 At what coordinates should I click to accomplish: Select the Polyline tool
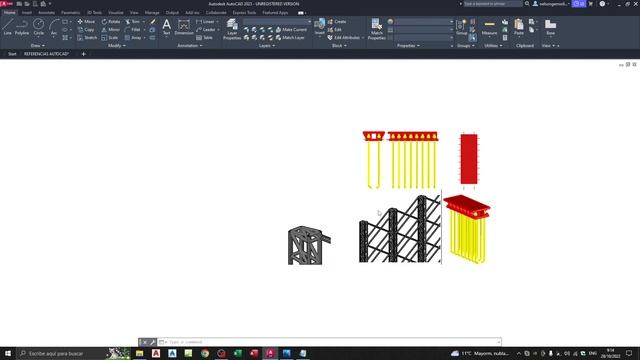[x=22, y=27]
